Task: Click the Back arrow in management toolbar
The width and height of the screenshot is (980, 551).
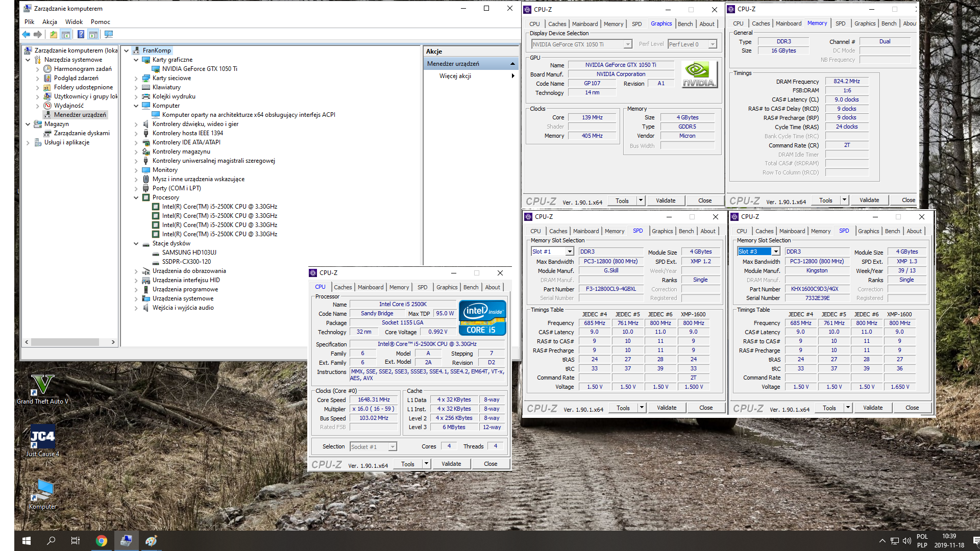Action: click(26, 35)
